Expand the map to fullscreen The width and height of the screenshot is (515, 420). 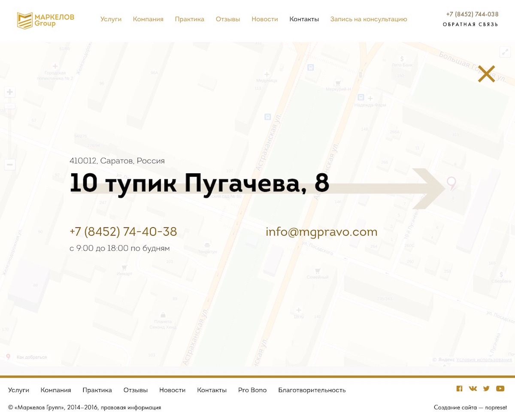[504, 52]
